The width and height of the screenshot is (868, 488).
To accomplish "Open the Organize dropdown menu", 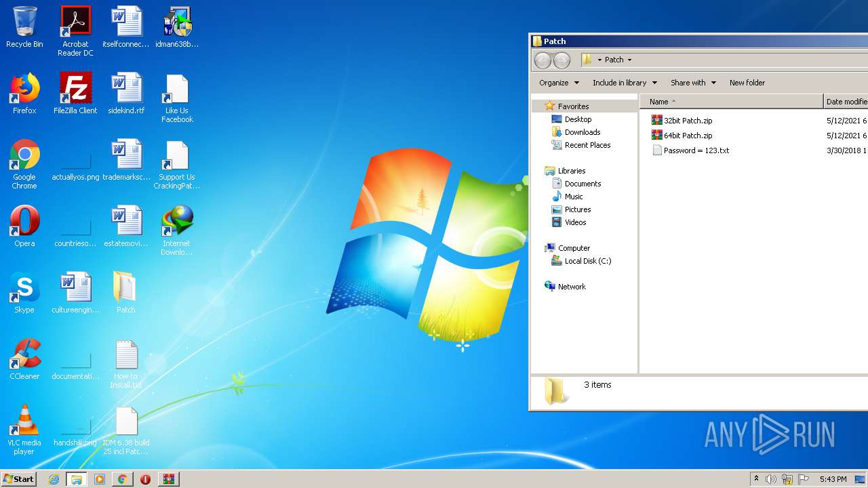I will [559, 83].
